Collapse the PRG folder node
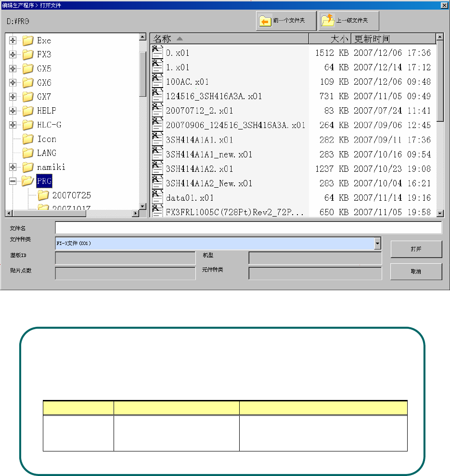Image resolution: width=450 pixels, height=476 pixels. [13, 181]
